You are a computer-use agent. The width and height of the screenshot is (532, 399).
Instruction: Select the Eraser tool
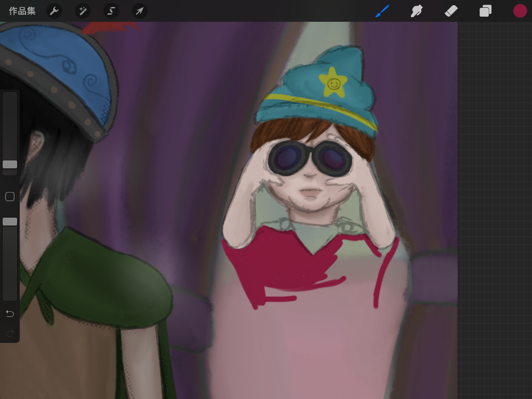point(451,11)
